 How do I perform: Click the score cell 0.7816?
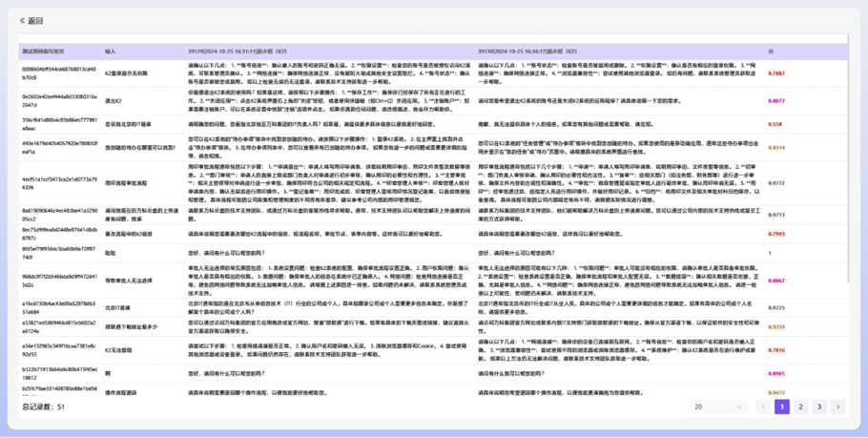click(x=776, y=350)
